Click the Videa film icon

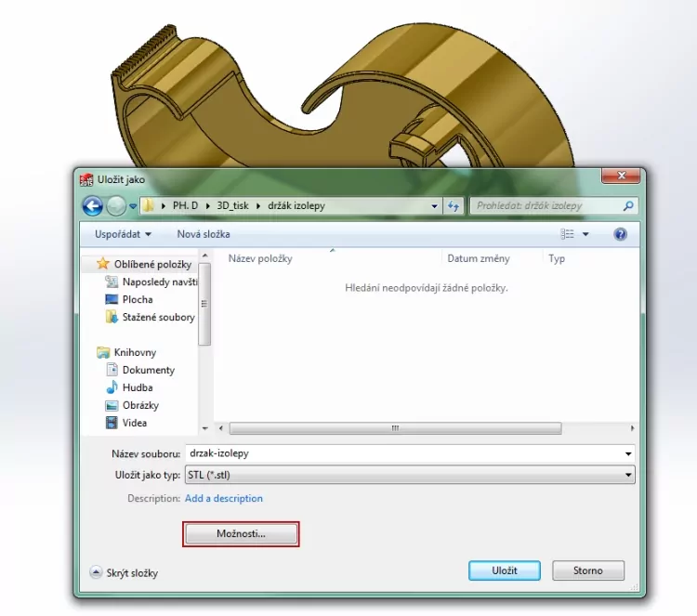click(x=112, y=423)
